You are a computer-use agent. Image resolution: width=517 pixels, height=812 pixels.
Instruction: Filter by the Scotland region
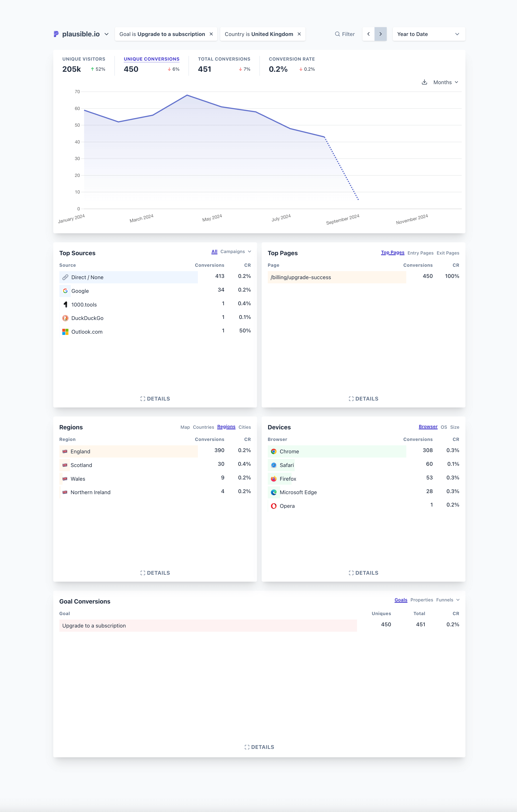81,465
